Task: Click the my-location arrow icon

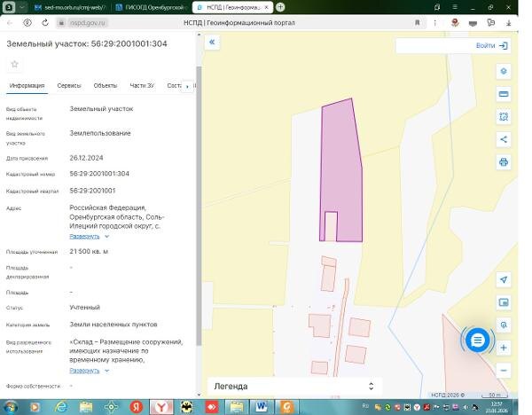Action: (x=504, y=279)
